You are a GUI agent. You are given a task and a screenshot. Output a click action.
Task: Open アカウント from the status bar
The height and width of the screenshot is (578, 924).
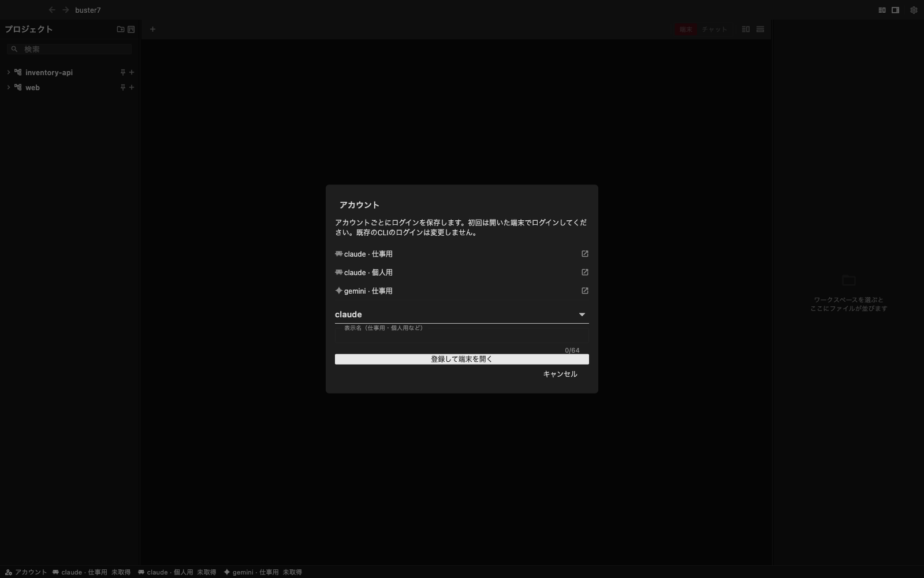(x=26, y=572)
